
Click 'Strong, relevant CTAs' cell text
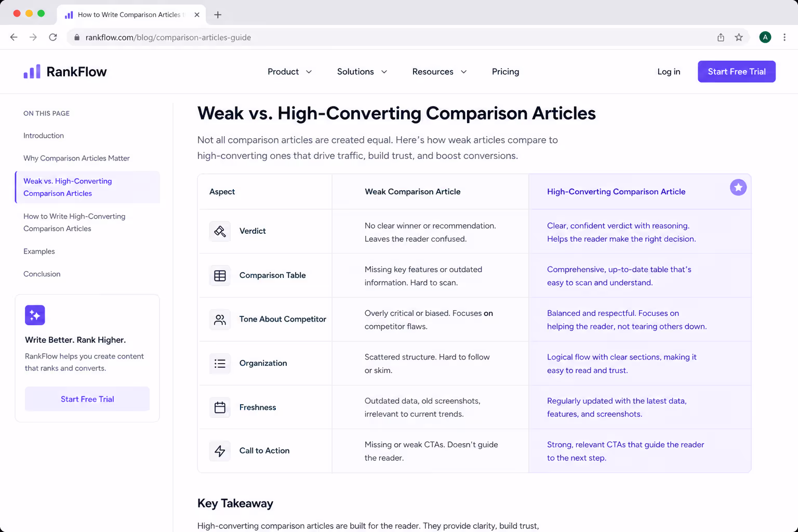coord(626,451)
